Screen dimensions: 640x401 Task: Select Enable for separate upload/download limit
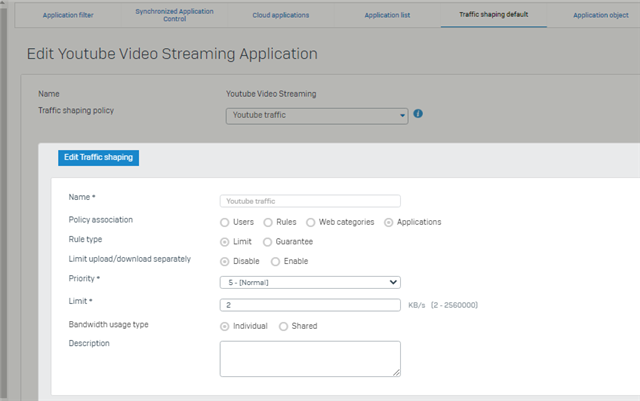coord(276,262)
